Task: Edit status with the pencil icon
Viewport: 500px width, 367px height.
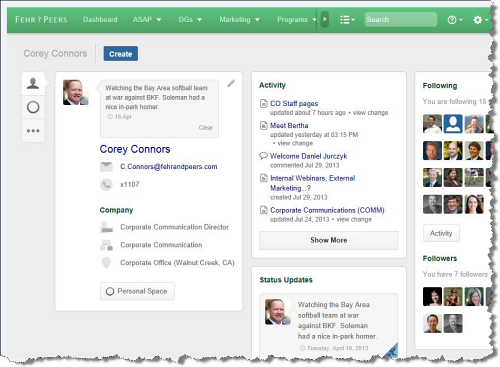Action: coord(231,83)
